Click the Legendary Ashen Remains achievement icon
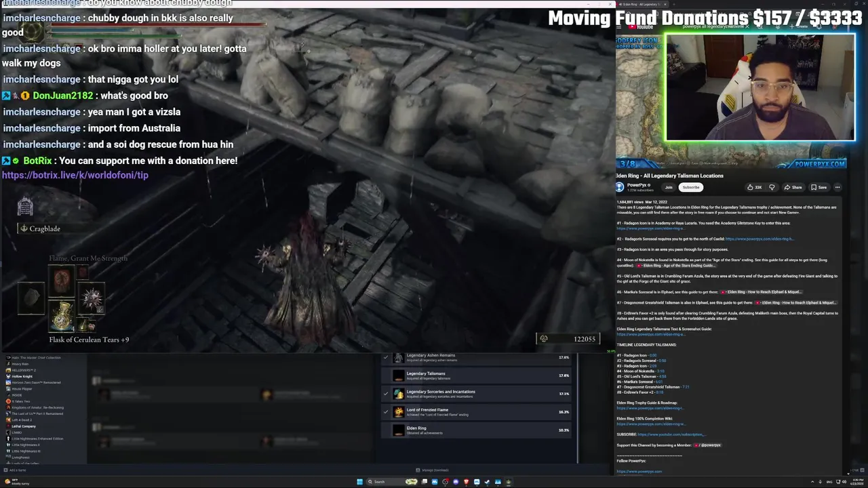The image size is (868, 488). click(399, 357)
